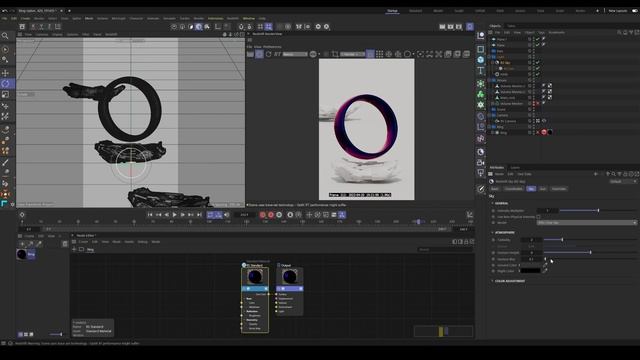Click the RT button in Redshift RenderView
Image resolution: width=640 pixels, height=360 pixels.
tap(278, 54)
